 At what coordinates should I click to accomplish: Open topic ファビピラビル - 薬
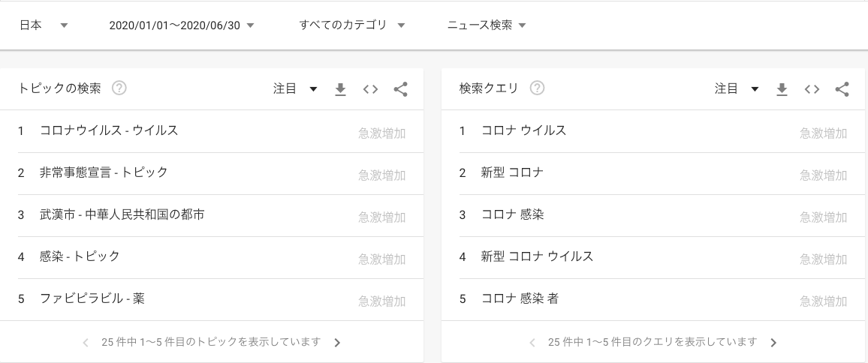[x=212, y=299]
